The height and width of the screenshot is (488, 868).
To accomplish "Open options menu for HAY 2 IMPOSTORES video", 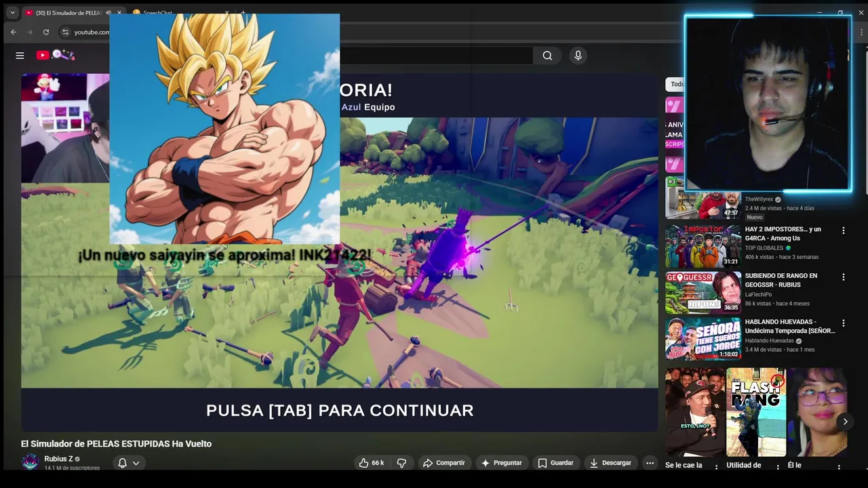I will tap(843, 230).
